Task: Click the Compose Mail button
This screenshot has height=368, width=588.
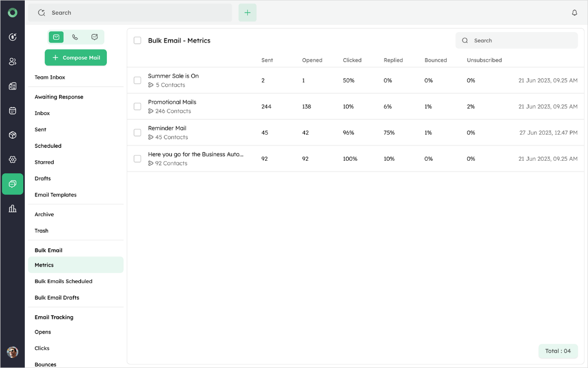Action: tap(76, 57)
